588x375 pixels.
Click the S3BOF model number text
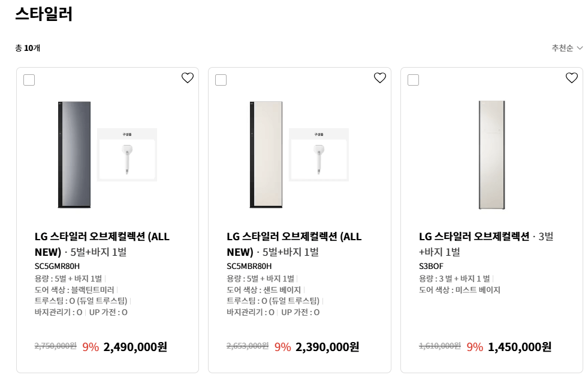pyautogui.click(x=431, y=266)
